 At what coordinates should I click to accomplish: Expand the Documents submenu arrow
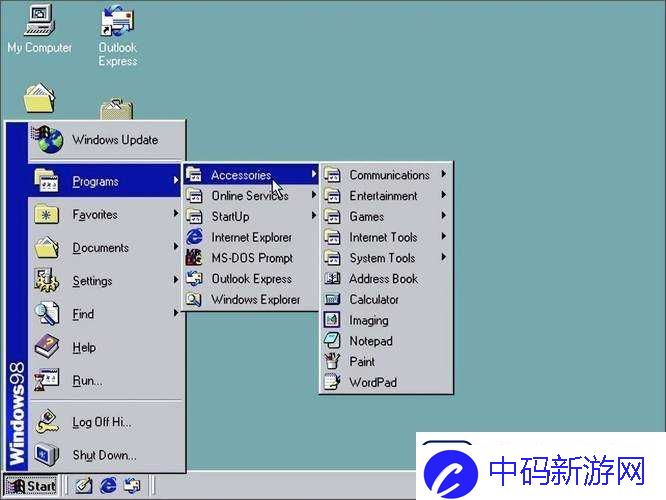tap(176, 246)
